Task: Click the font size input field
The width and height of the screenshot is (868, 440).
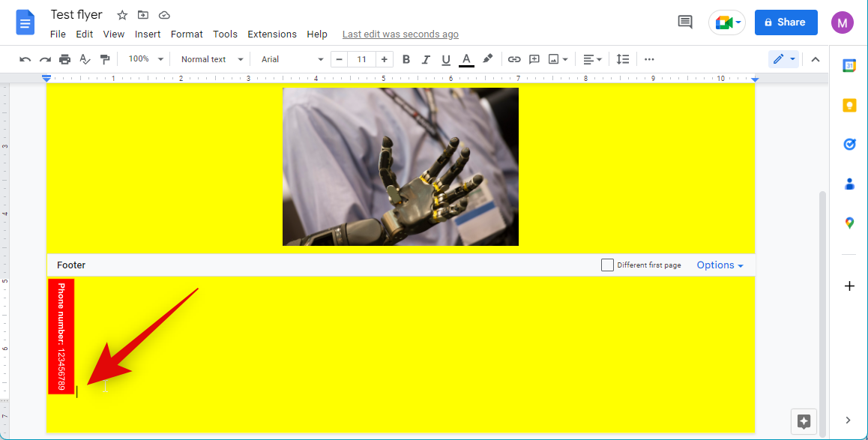Action: tap(362, 59)
